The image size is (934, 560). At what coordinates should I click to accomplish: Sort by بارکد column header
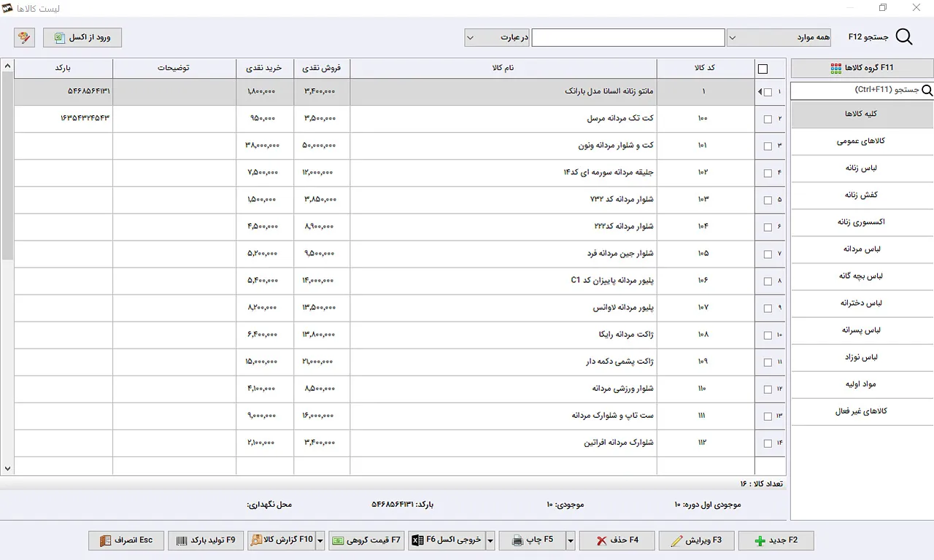[x=63, y=69]
